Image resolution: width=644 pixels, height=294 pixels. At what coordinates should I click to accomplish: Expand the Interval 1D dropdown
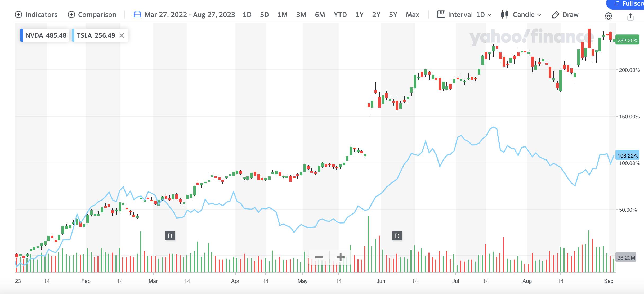click(464, 15)
